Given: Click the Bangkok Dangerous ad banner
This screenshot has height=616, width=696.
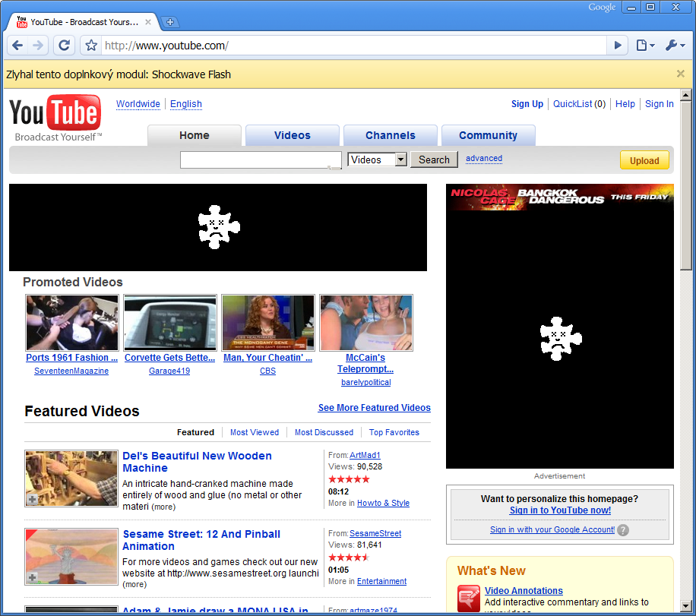Looking at the screenshot, I should click(x=560, y=197).
